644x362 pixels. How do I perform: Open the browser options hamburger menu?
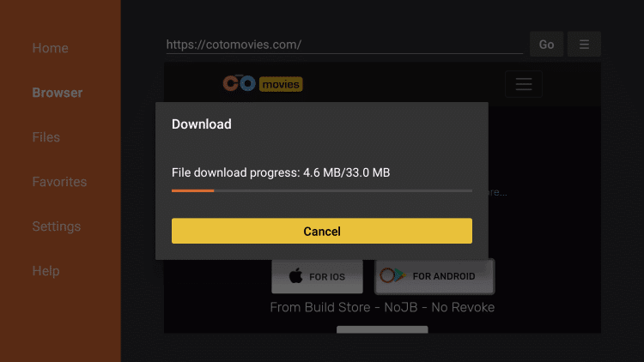point(584,45)
